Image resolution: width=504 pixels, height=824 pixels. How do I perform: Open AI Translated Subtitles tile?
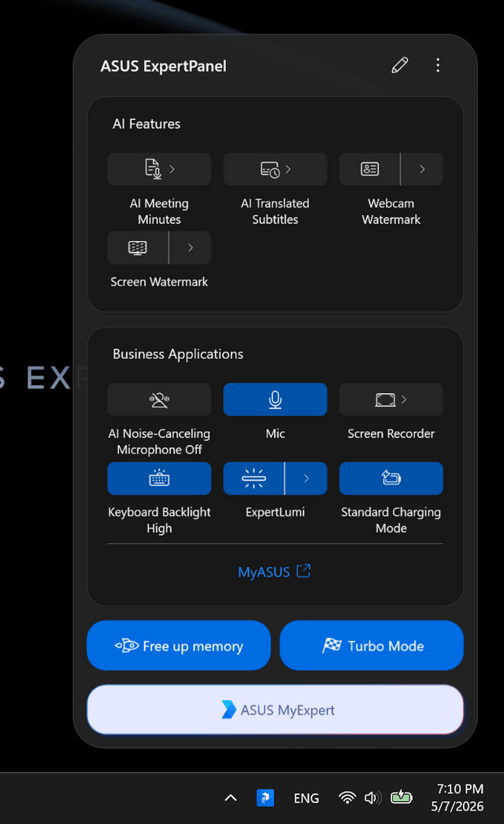coord(276,169)
